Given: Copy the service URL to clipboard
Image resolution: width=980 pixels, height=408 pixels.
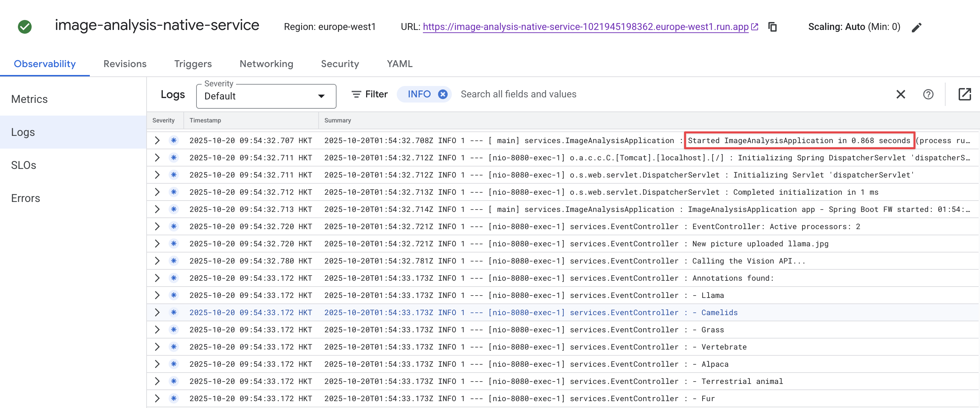Looking at the screenshot, I should pyautogui.click(x=772, y=27).
